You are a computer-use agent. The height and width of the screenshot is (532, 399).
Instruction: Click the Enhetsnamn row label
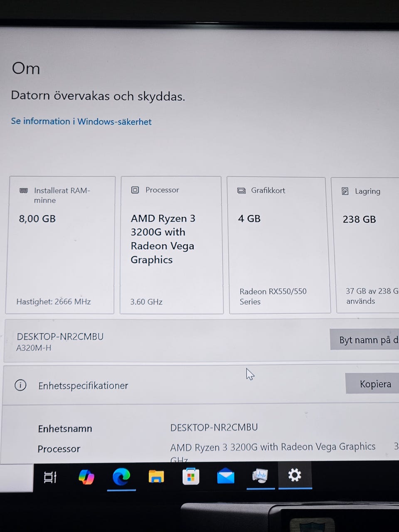pos(65,429)
